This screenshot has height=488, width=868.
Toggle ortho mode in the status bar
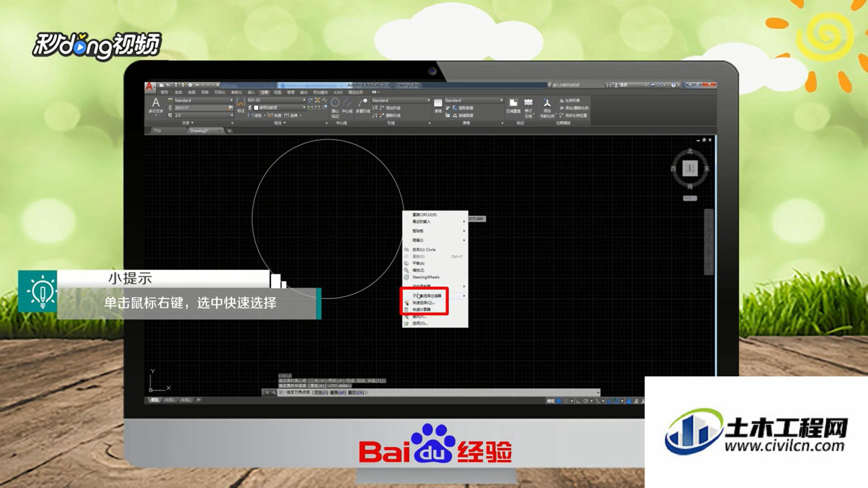coord(578,401)
